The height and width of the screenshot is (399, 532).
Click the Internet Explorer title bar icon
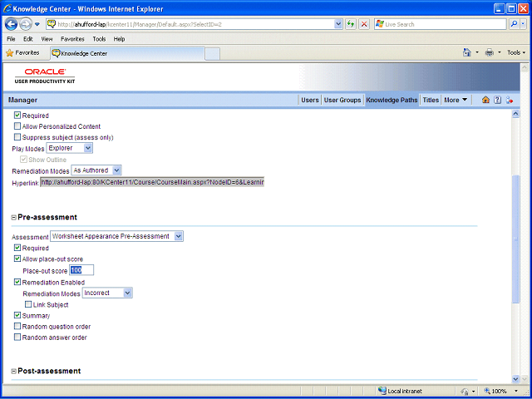pyautogui.click(x=7, y=8)
